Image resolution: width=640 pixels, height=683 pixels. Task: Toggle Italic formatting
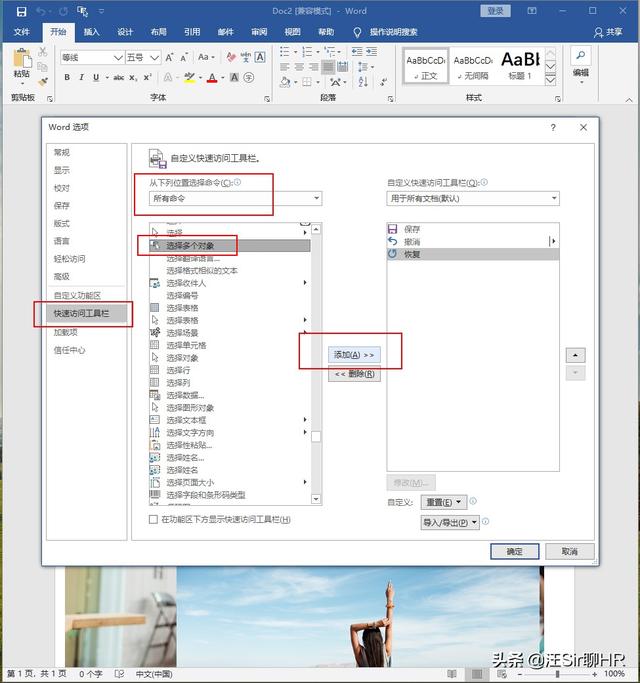(81, 78)
